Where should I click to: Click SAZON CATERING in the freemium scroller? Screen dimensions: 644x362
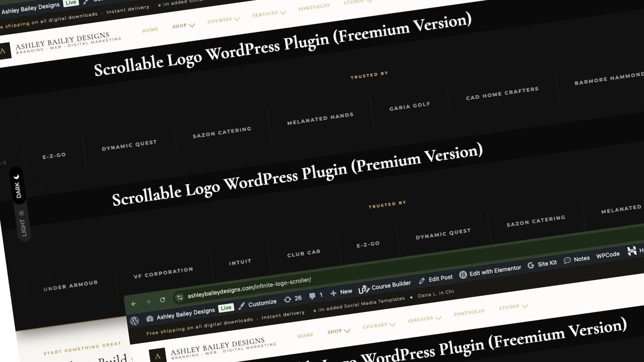[x=222, y=132]
